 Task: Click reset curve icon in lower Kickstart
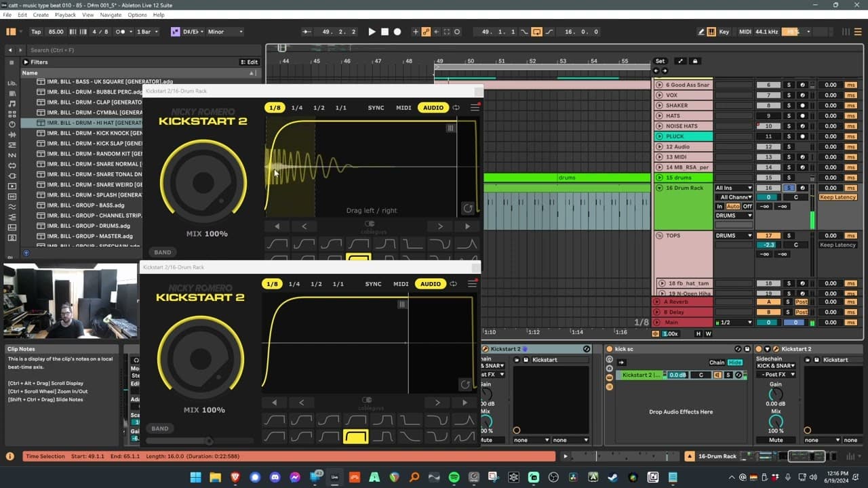[x=465, y=385]
